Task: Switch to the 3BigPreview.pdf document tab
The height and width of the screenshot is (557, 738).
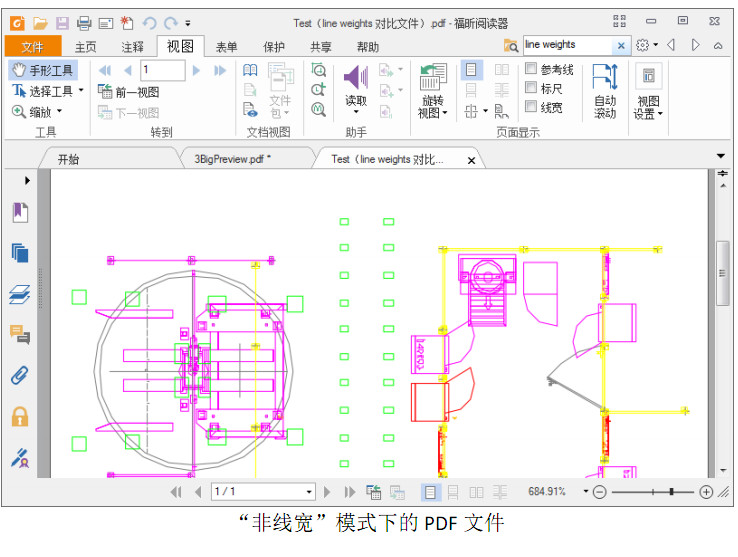Action: pos(233,158)
